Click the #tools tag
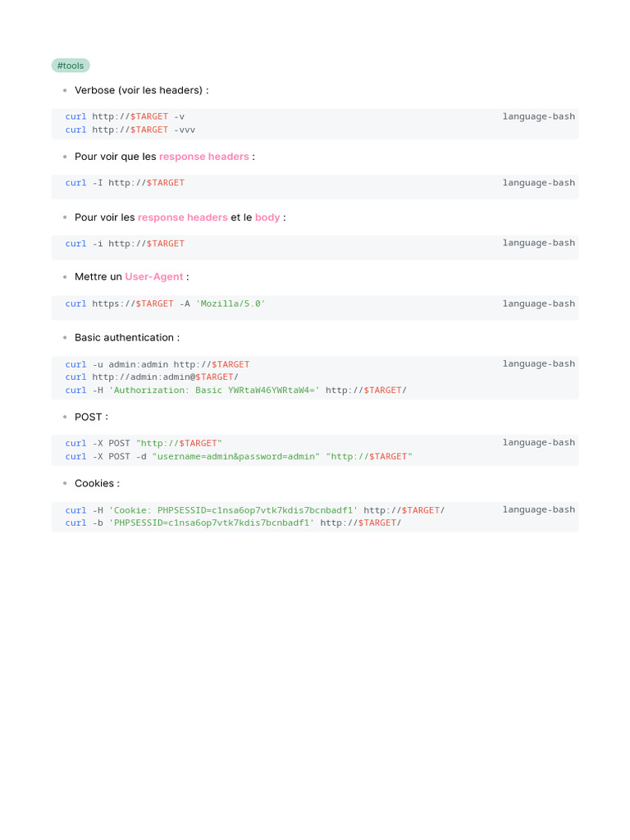This screenshot has height=840, width=630. 71,66
